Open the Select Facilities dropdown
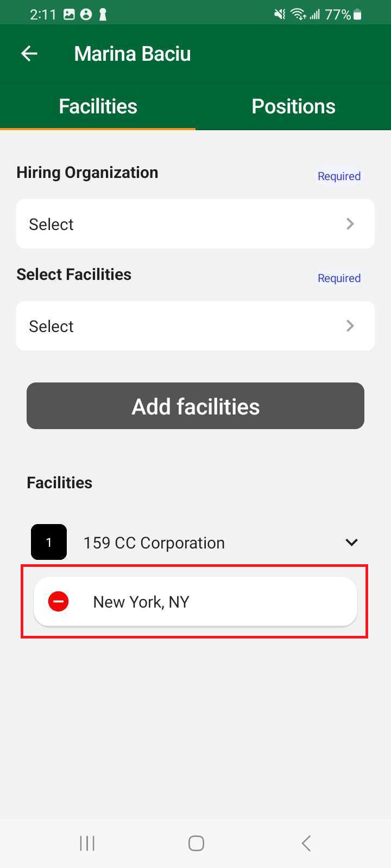Image resolution: width=391 pixels, height=868 pixels. [x=195, y=325]
